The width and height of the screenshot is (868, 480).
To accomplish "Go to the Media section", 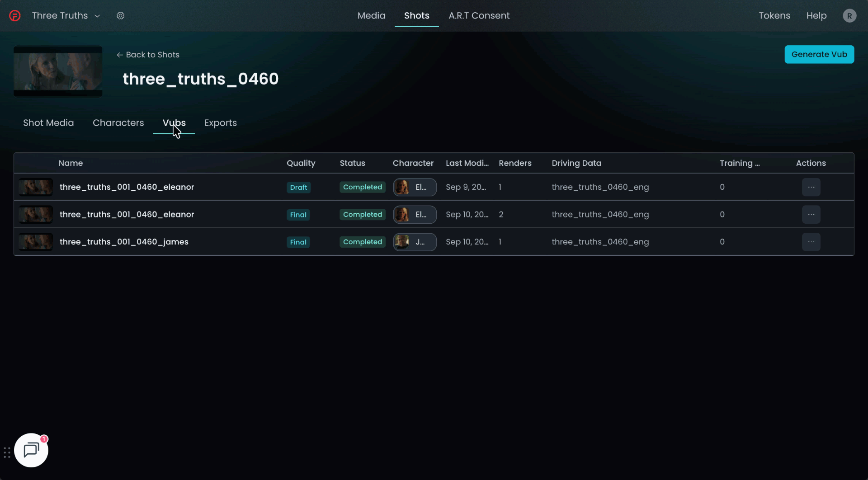I will (371, 16).
